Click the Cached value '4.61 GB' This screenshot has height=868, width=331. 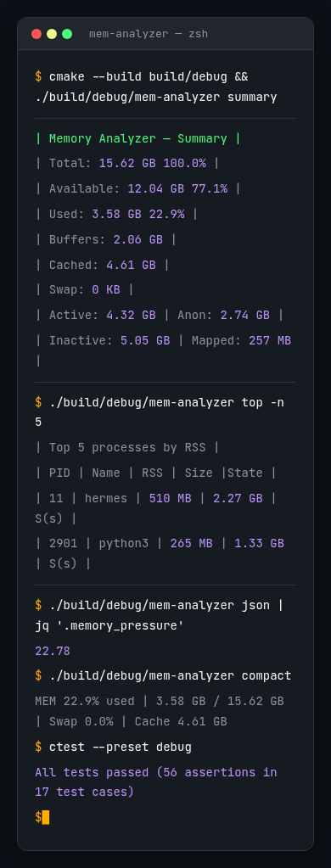click(x=131, y=265)
